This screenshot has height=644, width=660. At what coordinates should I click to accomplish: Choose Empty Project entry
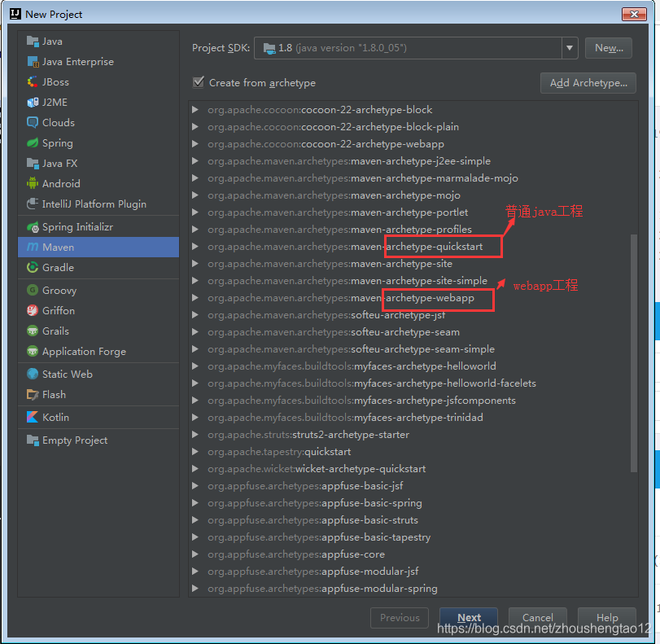click(x=98, y=440)
